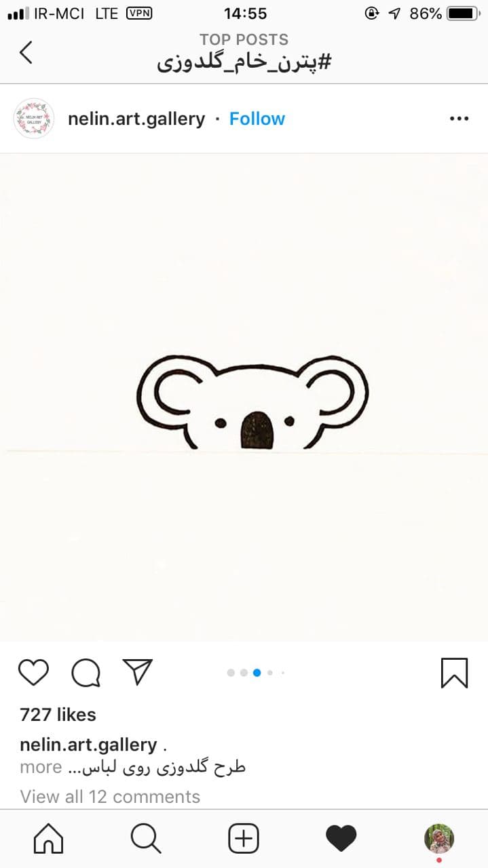Tap the koala drawing image

(244, 397)
